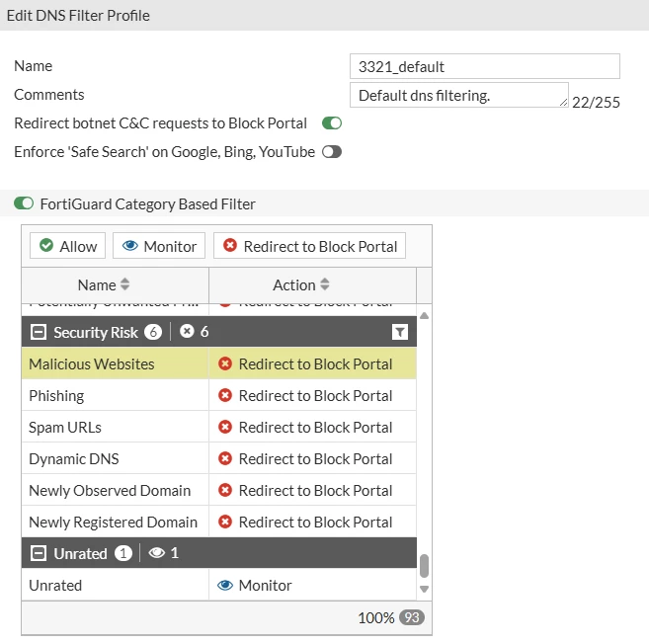Select the Newly Observed Domain name
The height and width of the screenshot is (644, 649).
[x=110, y=491]
